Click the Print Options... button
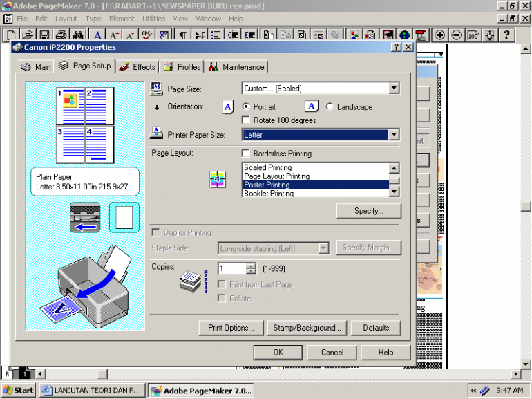Screen dimensions: 532x399 231,328
